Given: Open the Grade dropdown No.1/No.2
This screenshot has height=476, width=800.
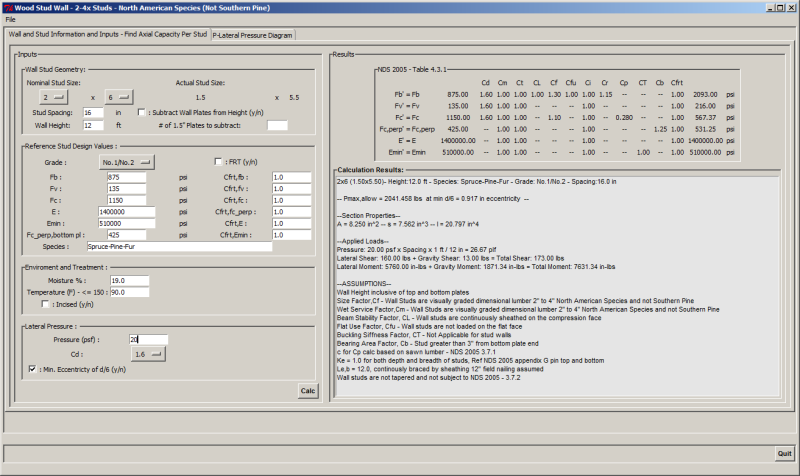Looking at the screenshot, I should [126, 162].
